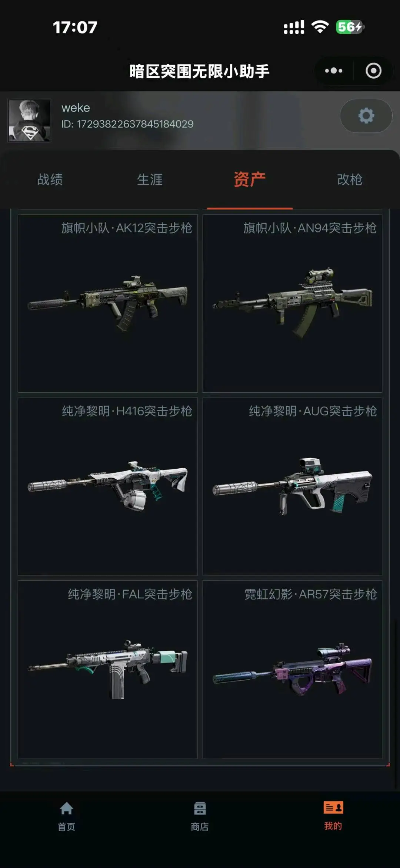Viewport: 400px width, 868px height.
Task: Select the 资产 tab
Action: pyautogui.click(x=250, y=179)
